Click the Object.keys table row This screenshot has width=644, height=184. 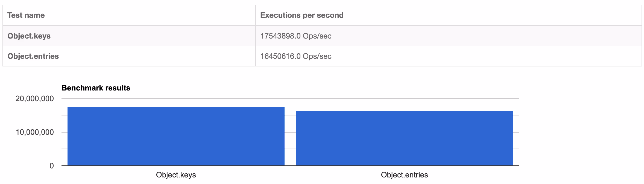pos(322,36)
